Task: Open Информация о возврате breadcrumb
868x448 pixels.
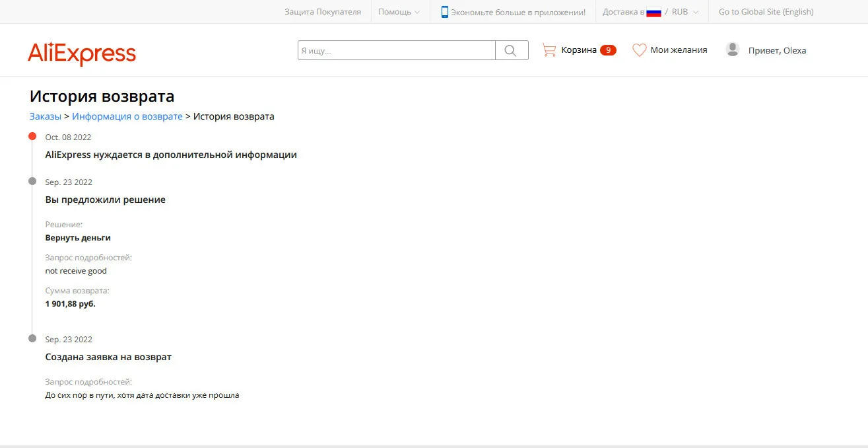Action: [127, 116]
